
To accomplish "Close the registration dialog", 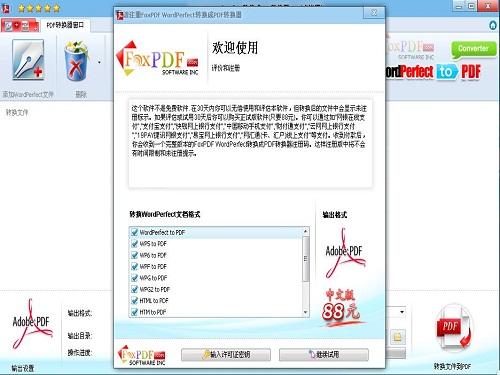I will (x=374, y=13).
